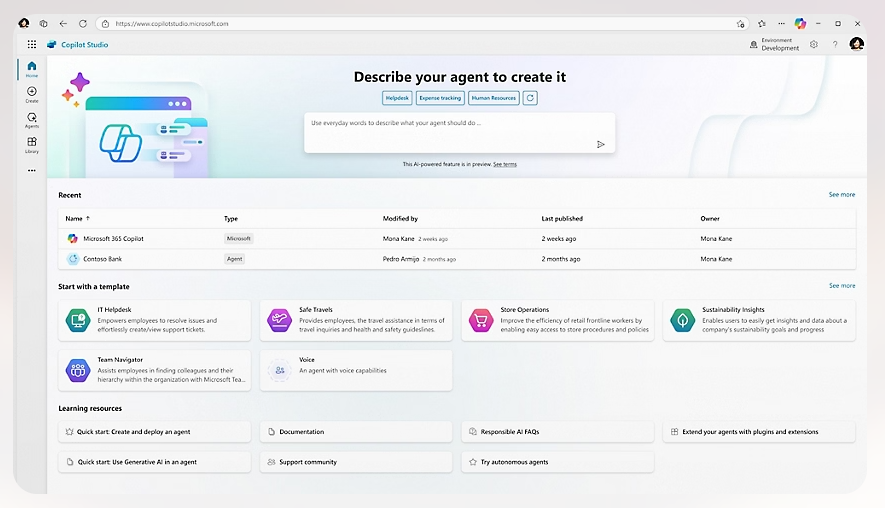Viewport: 885px width, 508px height.
Task: Click the Safe Travels template icon
Action: pyautogui.click(x=279, y=320)
